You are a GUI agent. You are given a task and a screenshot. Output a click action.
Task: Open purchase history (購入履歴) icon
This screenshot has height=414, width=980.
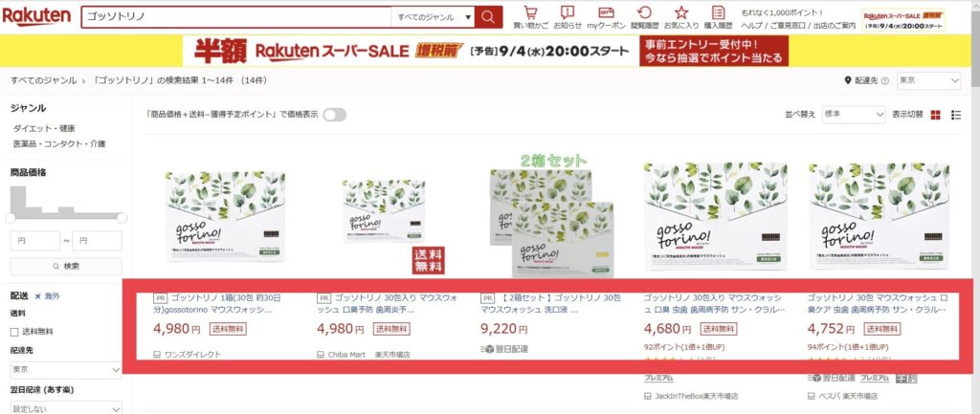pos(718,13)
